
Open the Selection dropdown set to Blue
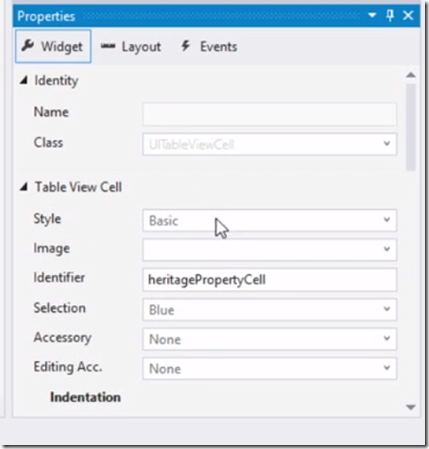(269, 310)
